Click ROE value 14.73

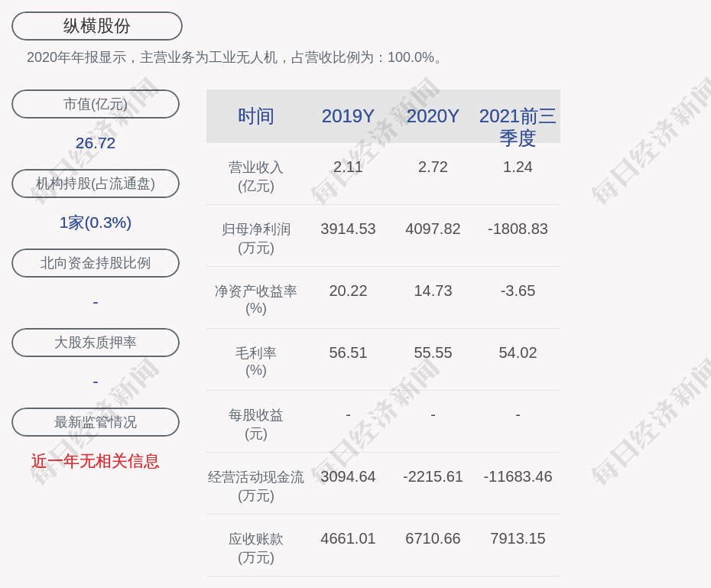click(x=433, y=291)
